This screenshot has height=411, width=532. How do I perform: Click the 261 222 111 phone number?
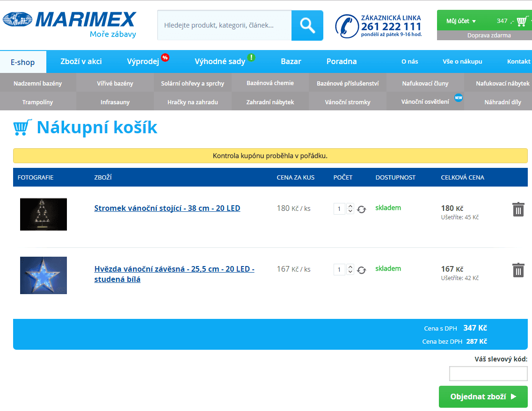[x=391, y=27]
